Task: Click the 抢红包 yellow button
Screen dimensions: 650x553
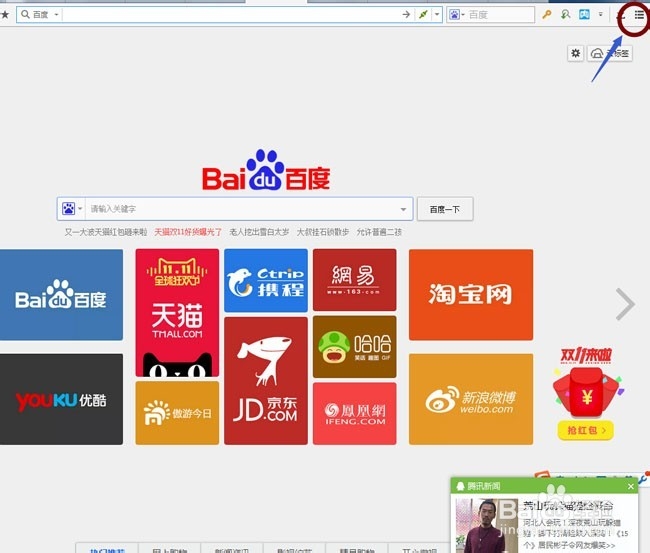Action: (585, 430)
